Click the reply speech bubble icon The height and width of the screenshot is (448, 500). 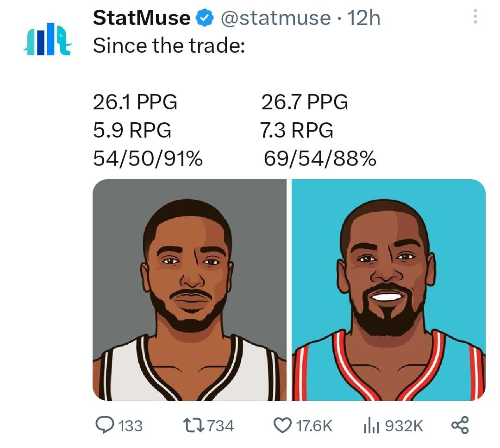click(104, 425)
